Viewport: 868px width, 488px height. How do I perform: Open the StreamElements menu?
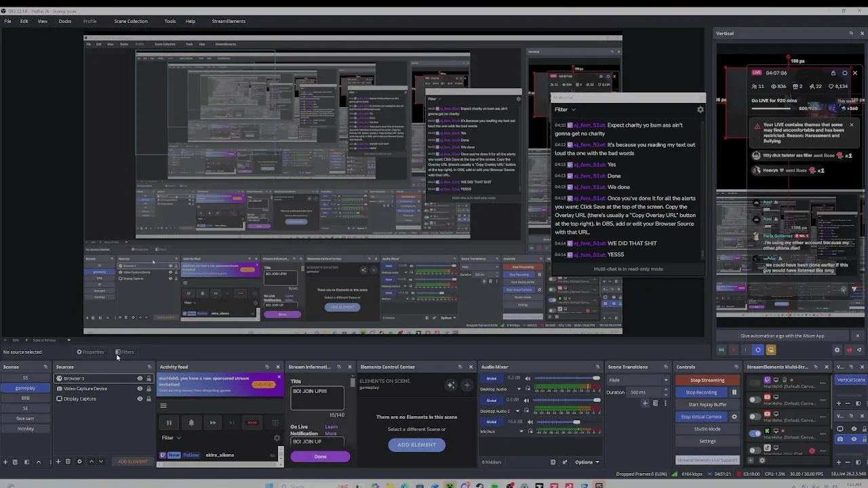[229, 21]
